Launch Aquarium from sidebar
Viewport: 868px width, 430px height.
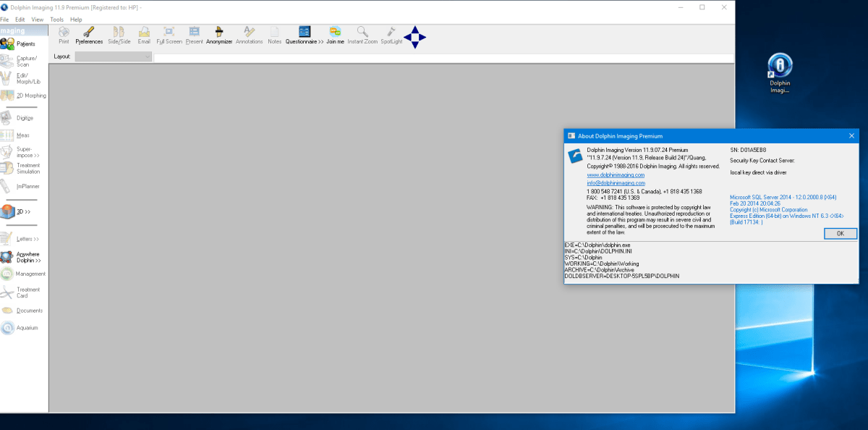coord(20,328)
